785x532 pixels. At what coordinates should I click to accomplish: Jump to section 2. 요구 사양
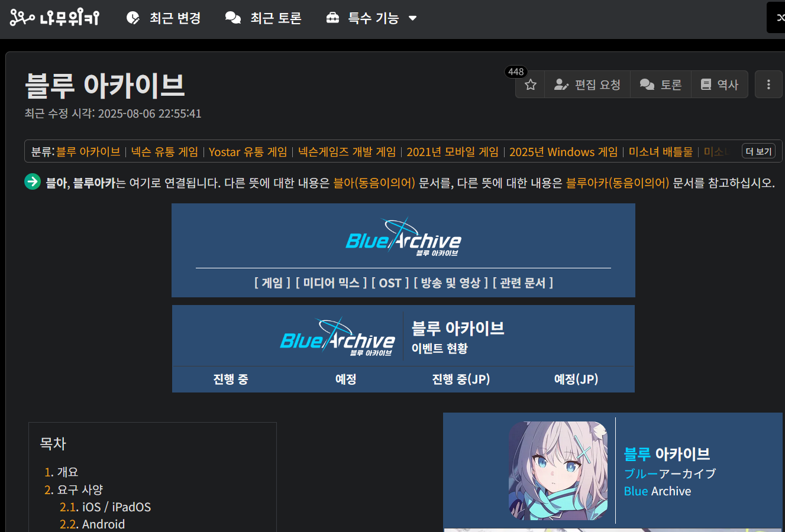pyautogui.click(x=74, y=489)
